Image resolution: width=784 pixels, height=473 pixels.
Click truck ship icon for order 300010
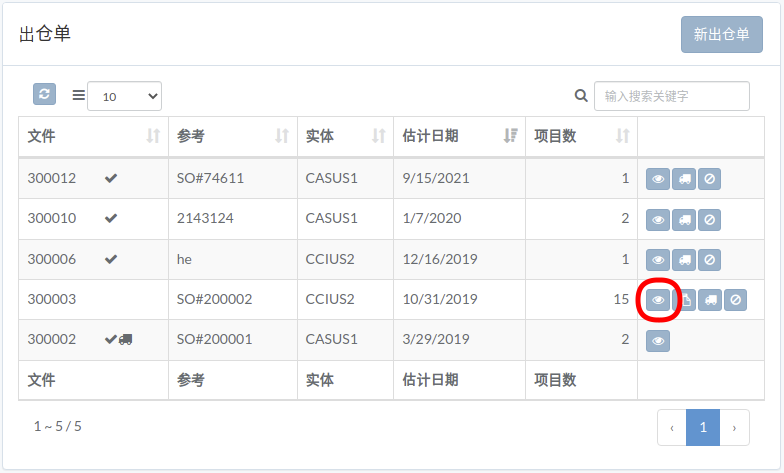684,220
